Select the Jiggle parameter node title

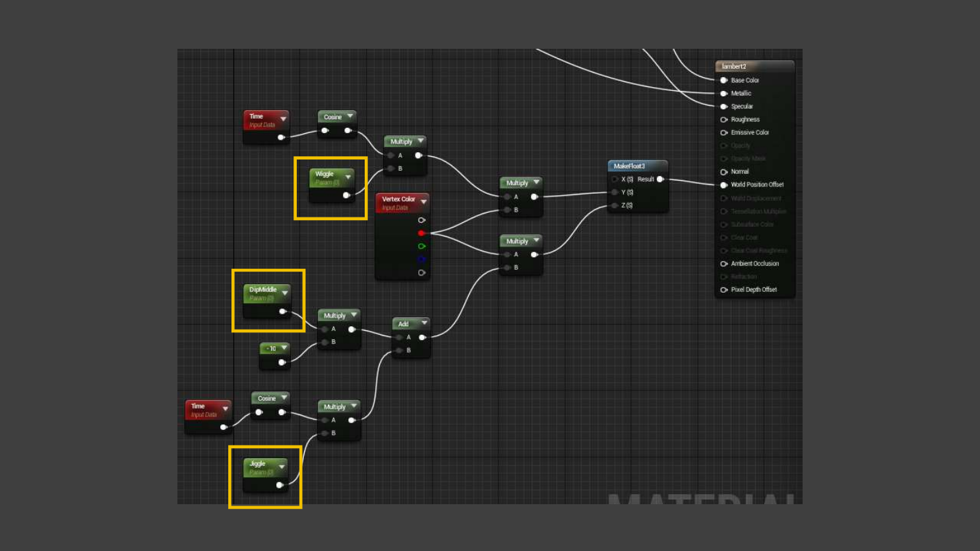257,464
